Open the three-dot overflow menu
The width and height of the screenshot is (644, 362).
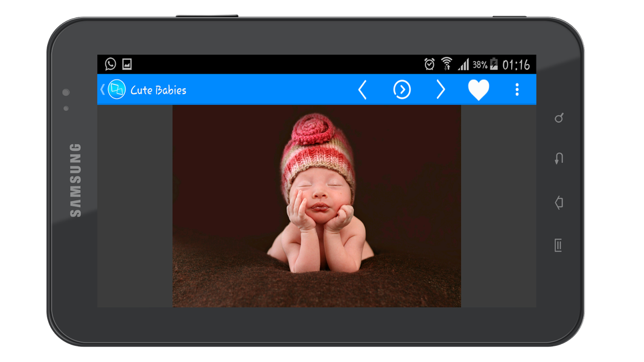coord(517,90)
